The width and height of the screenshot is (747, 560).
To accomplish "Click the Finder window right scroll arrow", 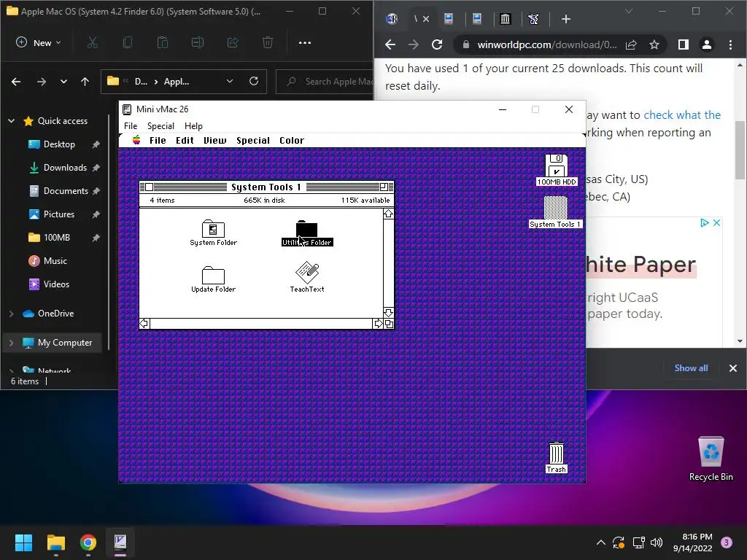I will coord(379,324).
